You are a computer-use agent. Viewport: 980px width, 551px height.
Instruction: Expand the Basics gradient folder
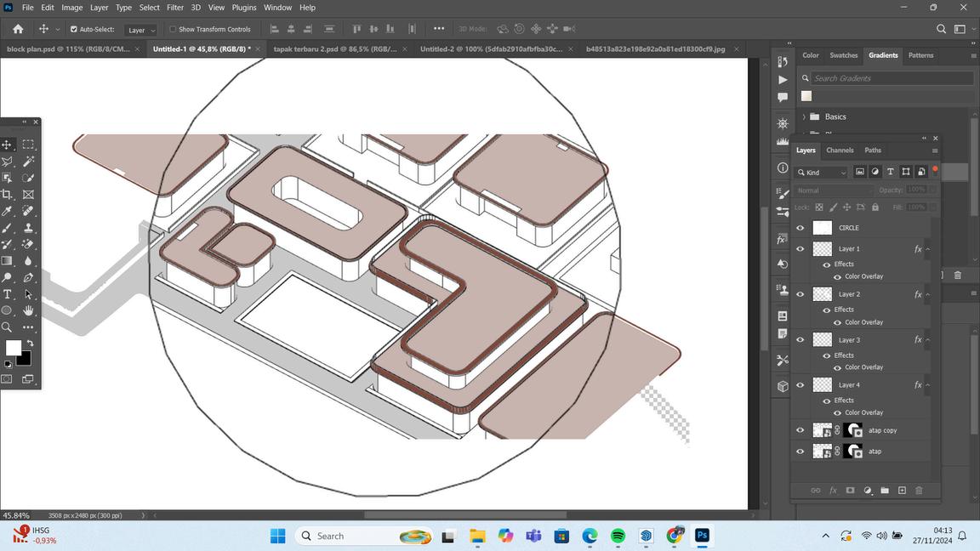(804, 116)
